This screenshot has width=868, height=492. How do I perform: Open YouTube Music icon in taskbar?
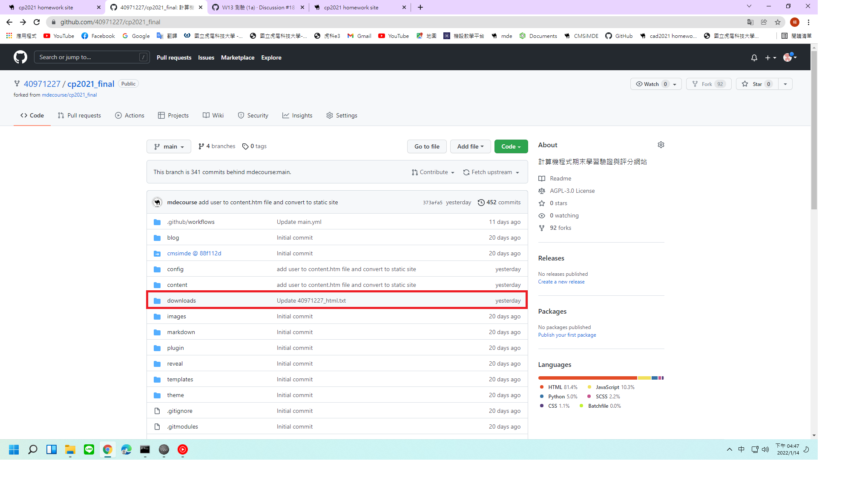(x=183, y=449)
